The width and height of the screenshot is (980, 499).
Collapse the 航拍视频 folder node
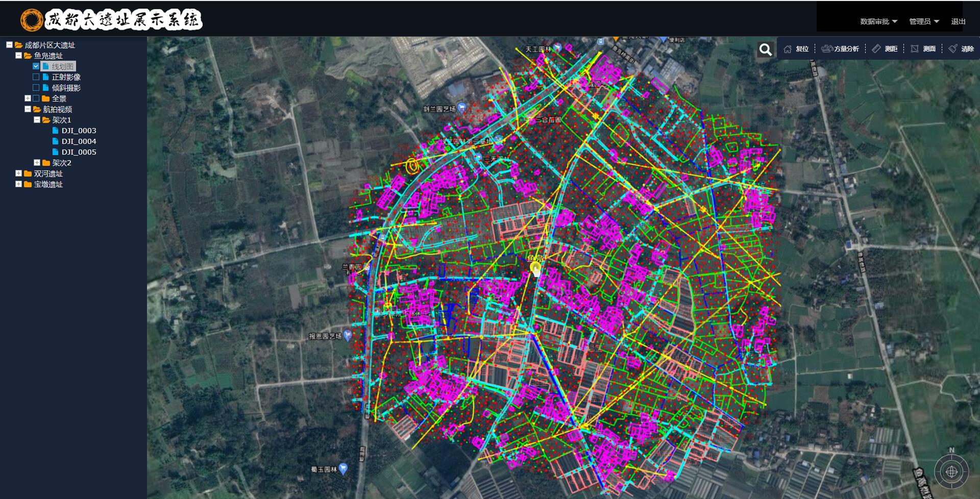[x=28, y=109]
